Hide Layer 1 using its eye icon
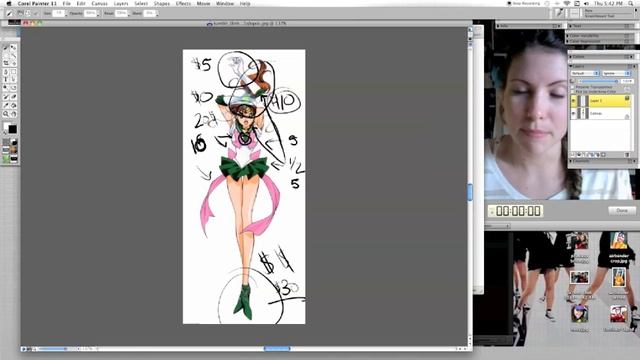The height and width of the screenshot is (360, 640). 574,101
